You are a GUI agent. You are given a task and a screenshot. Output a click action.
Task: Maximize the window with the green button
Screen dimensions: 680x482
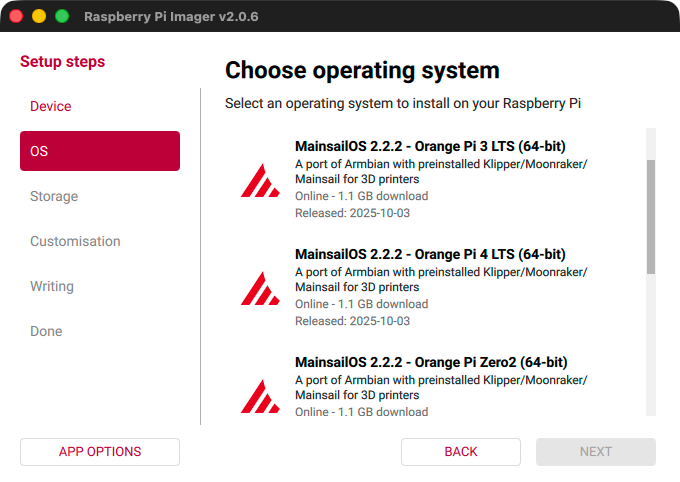pyautogui.click(x=62, y=16)
